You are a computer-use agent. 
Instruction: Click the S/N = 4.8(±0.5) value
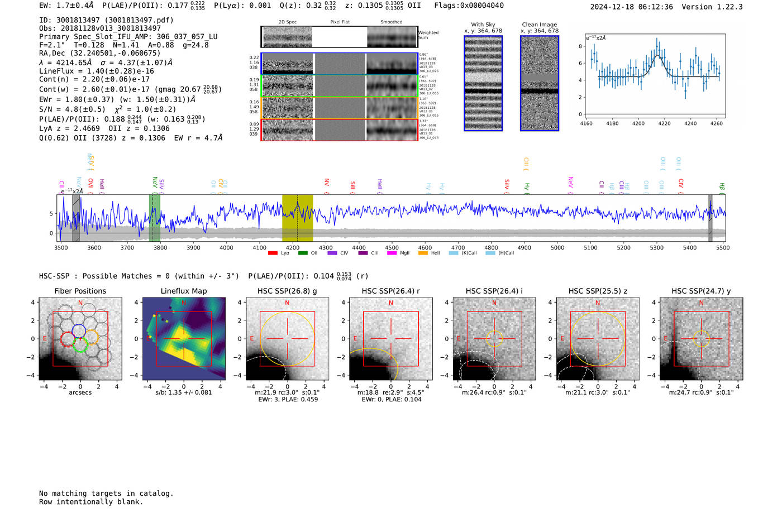click(x=72, y=109)
